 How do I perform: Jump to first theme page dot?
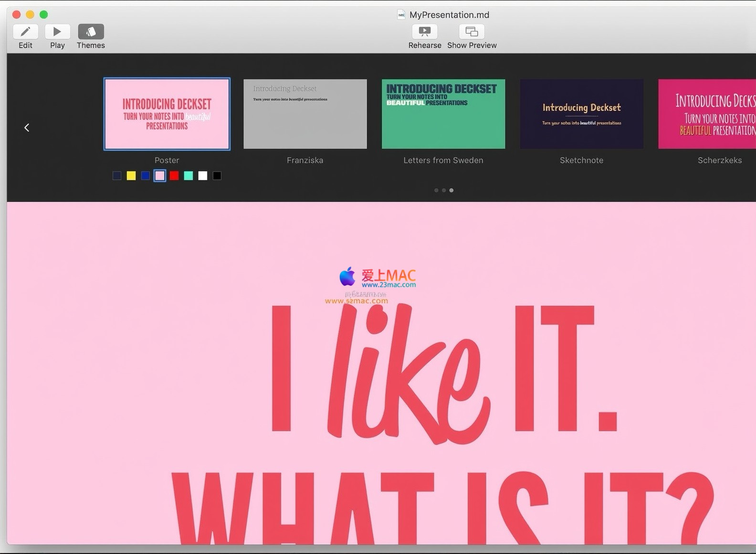coord(436,191)
